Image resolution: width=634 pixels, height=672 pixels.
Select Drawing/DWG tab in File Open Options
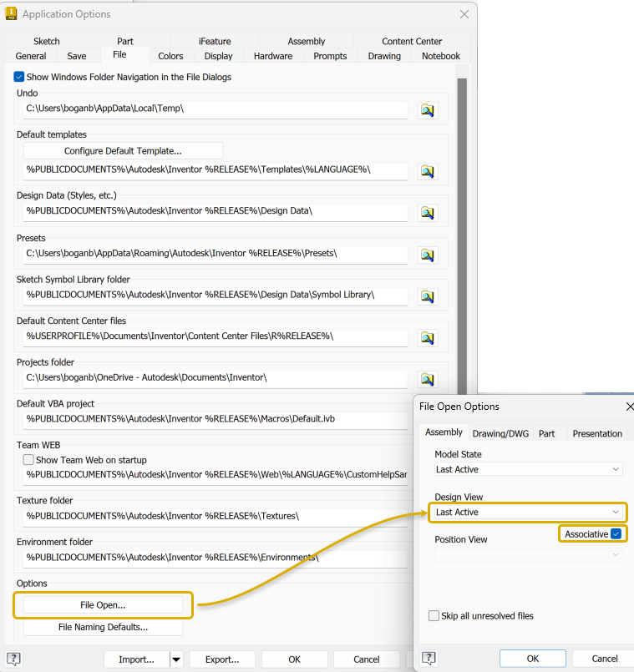500,434
